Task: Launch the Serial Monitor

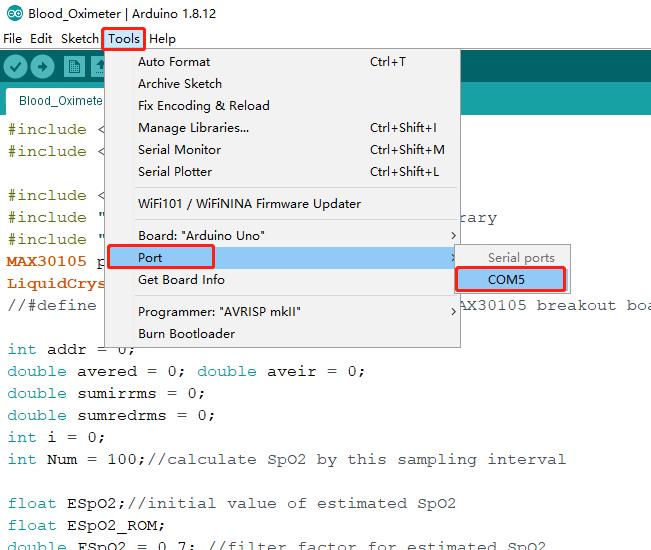Action: click(x=180, y=150)
